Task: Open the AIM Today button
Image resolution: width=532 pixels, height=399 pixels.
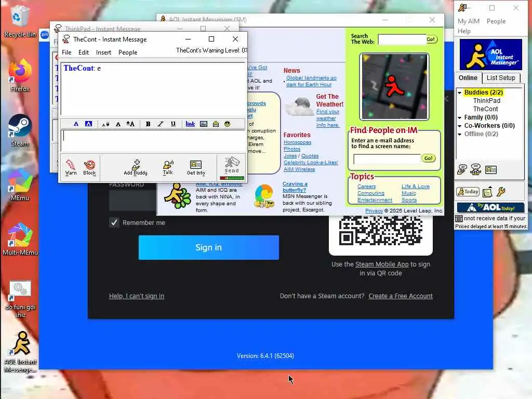Action: [x=468, y=192]
